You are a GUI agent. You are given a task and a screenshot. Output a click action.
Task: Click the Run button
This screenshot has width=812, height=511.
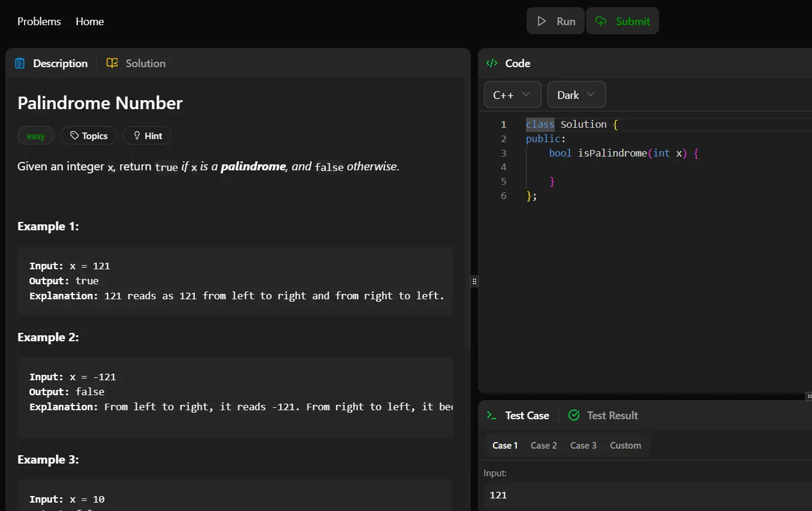point(555,21)
